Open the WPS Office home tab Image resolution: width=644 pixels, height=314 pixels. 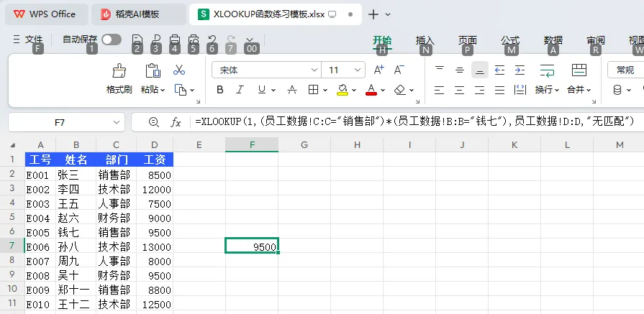click(46, 14)
